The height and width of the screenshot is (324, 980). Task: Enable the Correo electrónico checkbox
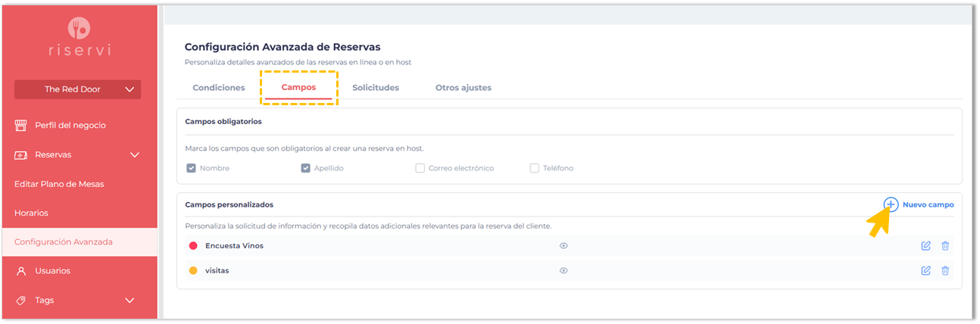pyautogui.click(x=420, y=168)
